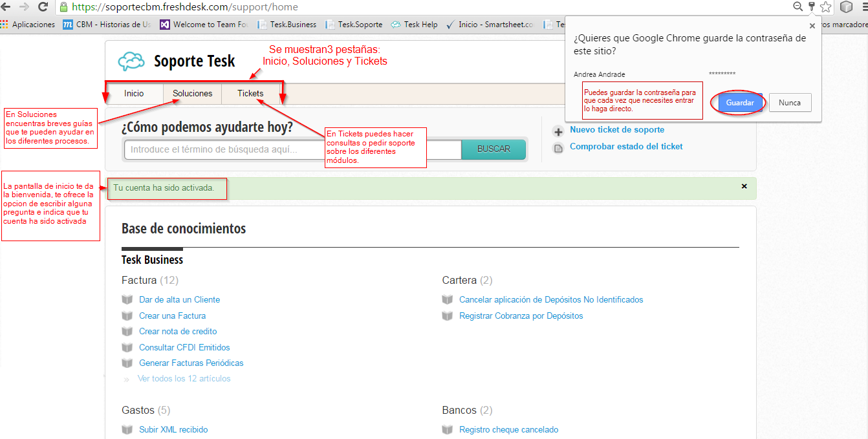Viewport: 868px width, 439px height.
Task: Click the BUSCAR search button
Action: [494, 149]
